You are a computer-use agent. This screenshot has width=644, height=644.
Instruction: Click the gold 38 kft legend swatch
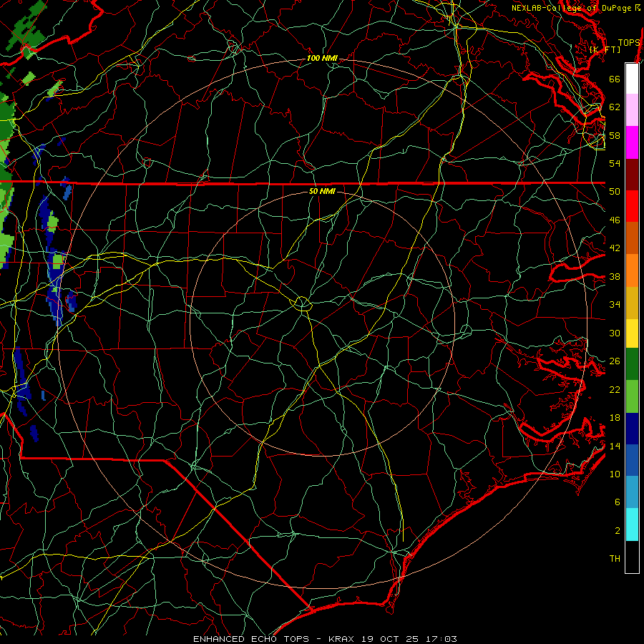pos(632,303)
